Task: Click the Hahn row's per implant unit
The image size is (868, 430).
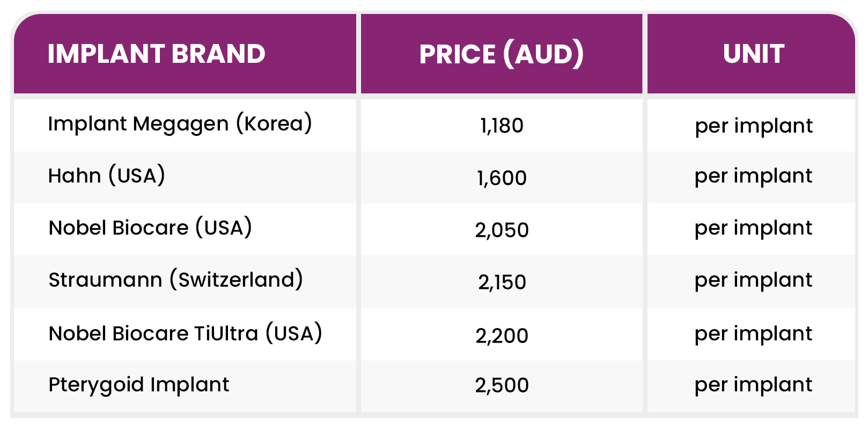Action: point(753,176)
